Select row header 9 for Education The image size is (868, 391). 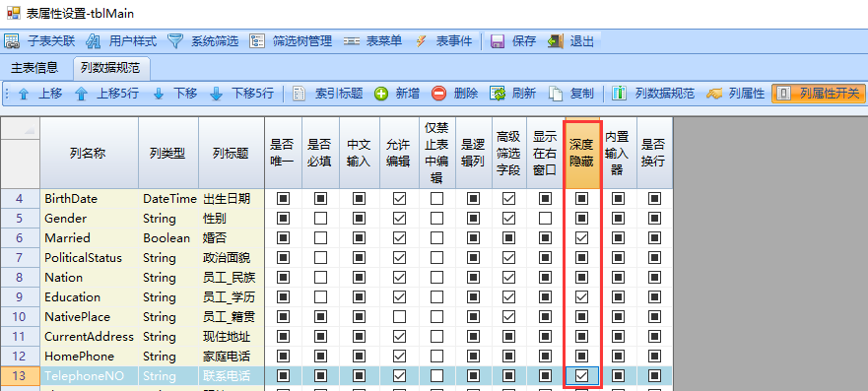point(20,297)
